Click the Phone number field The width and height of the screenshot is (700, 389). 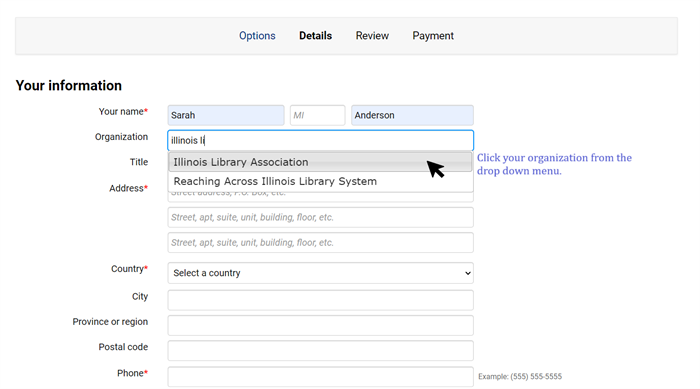(321, 377)
